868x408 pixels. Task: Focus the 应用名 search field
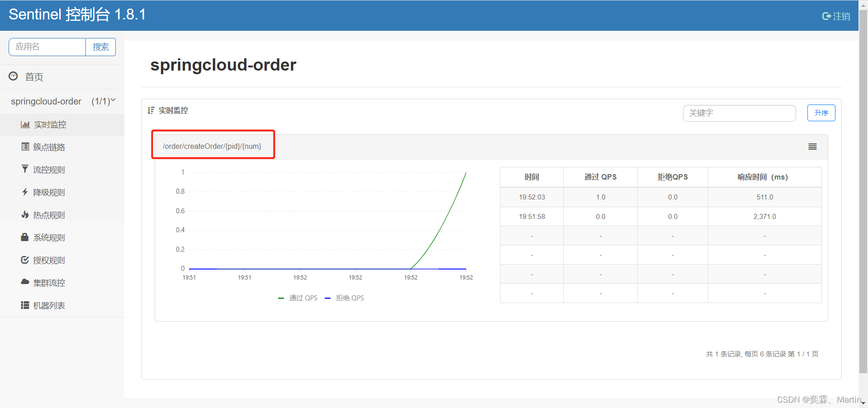[47, 47]
